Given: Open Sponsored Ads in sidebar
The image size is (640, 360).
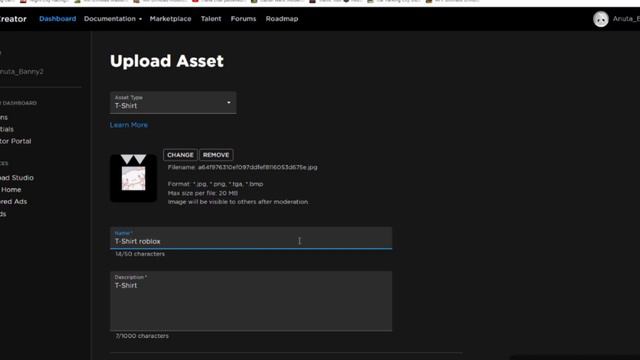Looking at the screenshot, I should [13, 202].
